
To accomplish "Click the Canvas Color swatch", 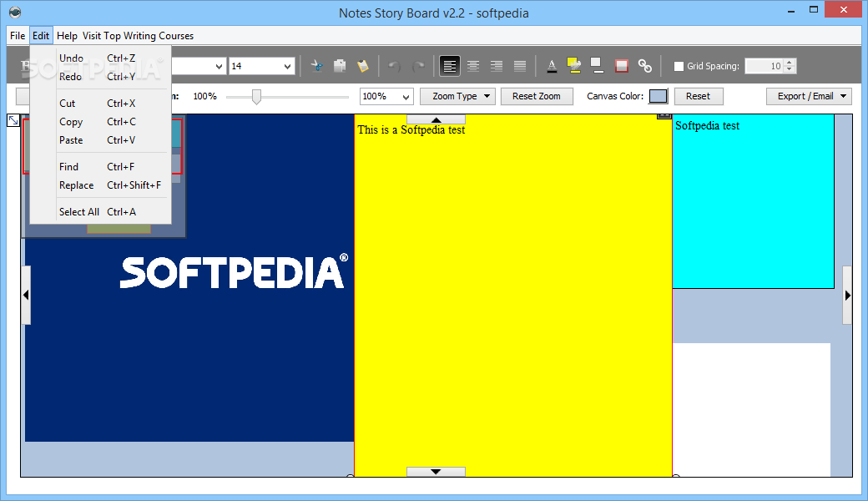I will 659,96.
